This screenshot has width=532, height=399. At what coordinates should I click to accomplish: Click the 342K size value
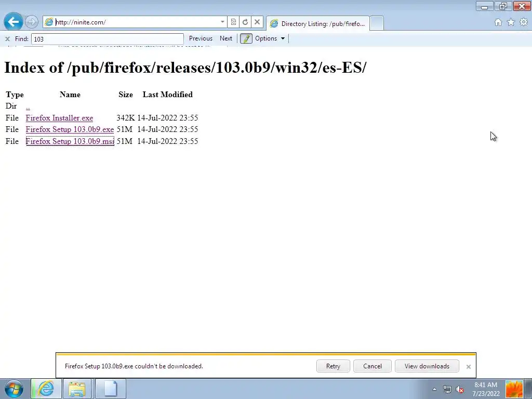tap(126, 118)
